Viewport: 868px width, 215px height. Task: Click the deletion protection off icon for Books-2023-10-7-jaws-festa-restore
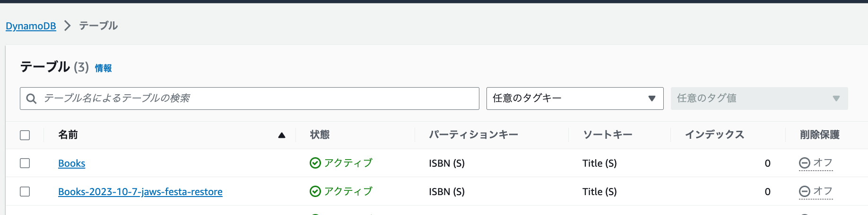point(804,191)
